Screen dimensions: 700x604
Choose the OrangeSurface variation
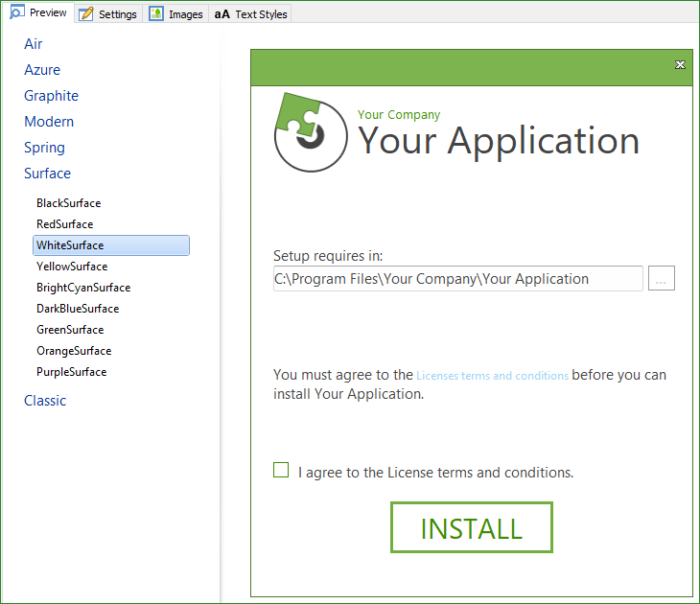coord(74,351)
